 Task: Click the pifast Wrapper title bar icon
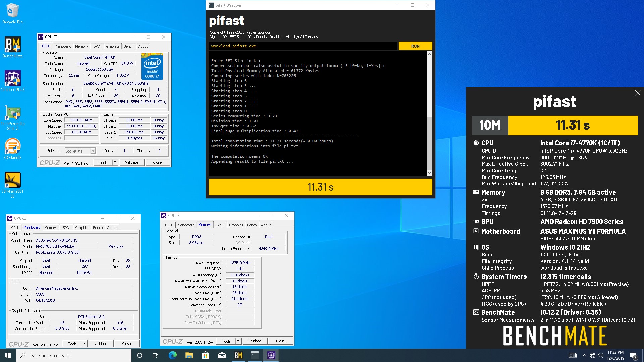pyautogui.click(x=211, y=5)
